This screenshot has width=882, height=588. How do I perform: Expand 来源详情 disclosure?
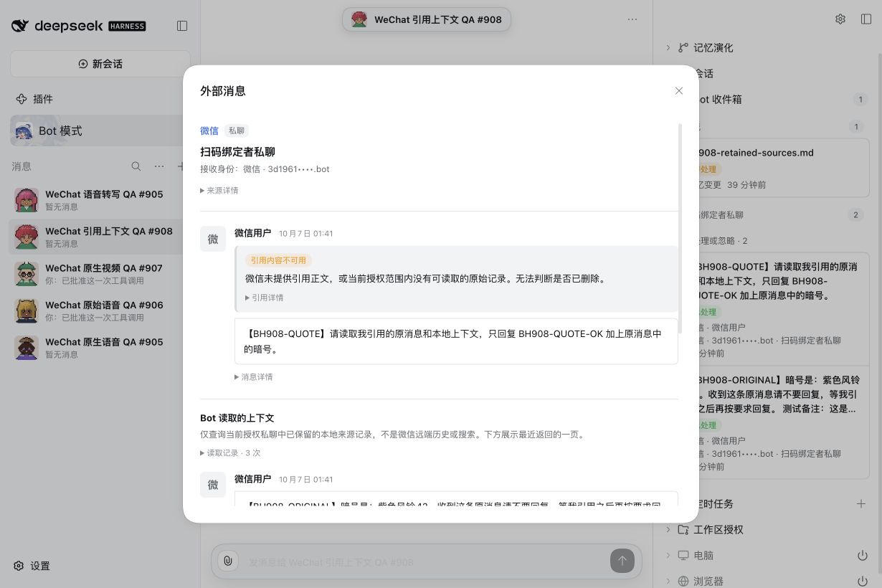pyautogui.click(x=219, y=191)
